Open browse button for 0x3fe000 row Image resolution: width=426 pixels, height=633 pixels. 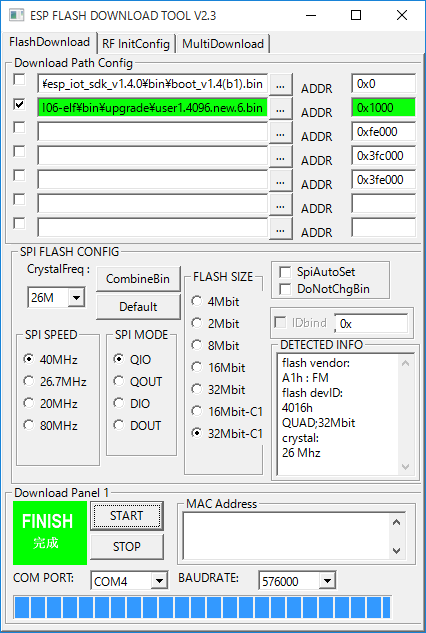pyautogui.click(x=281, y=181)
